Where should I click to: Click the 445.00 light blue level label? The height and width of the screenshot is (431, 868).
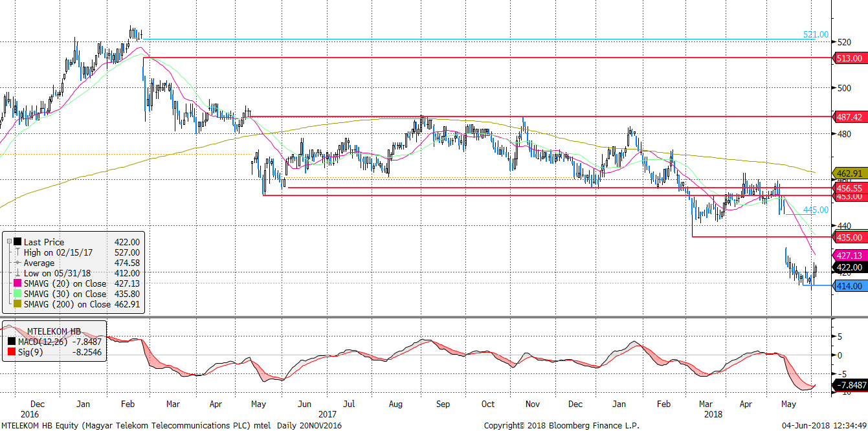click(816, 210)
